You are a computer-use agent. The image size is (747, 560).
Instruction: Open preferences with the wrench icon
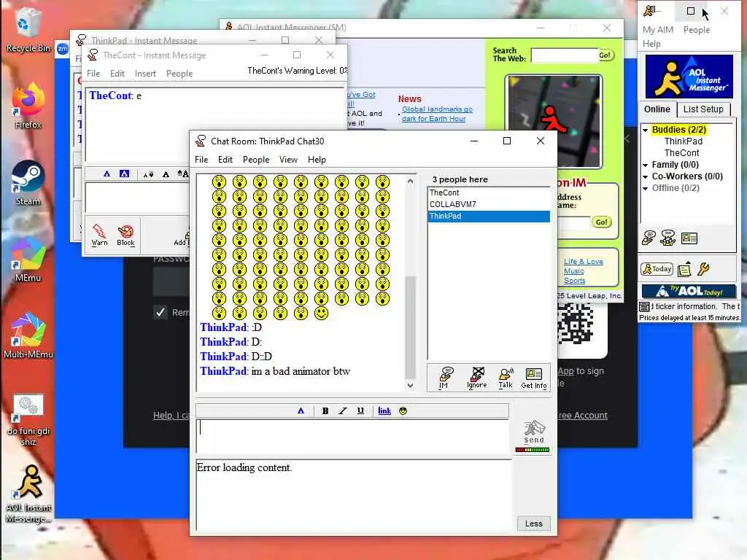pyautogui.click(x=704, y=269)
